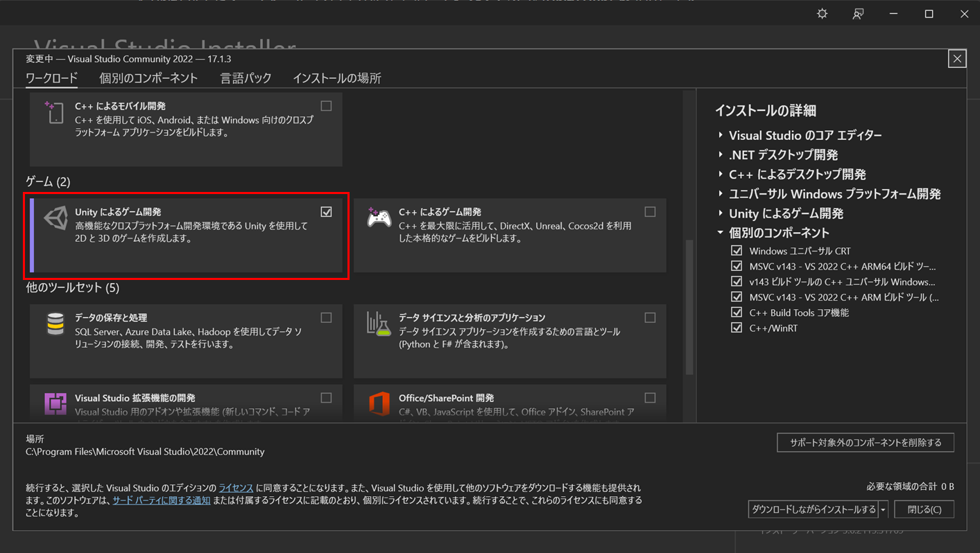The width and height of the screenshot is (980, 553).
Task: Switch to the インストールの場所 tab
Action: point(337,78)
